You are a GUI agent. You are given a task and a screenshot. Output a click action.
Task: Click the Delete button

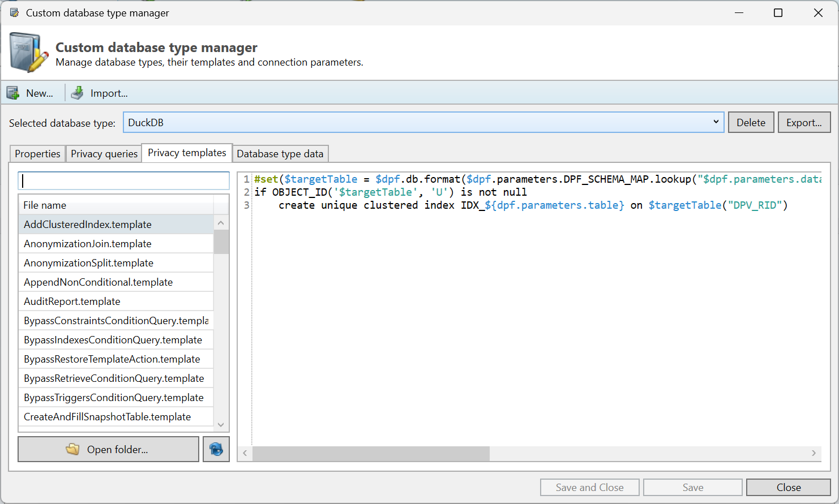tap(751, 122)
